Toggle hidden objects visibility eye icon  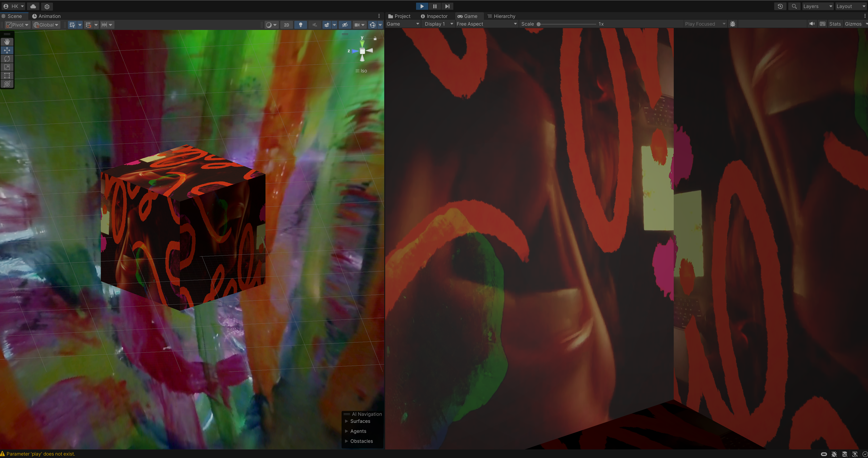[x=345, y=25]
